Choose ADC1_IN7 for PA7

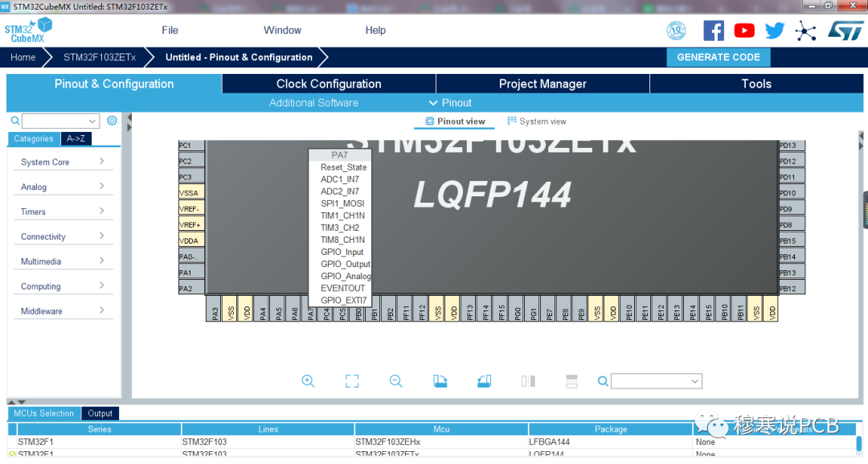pos(339,179)
